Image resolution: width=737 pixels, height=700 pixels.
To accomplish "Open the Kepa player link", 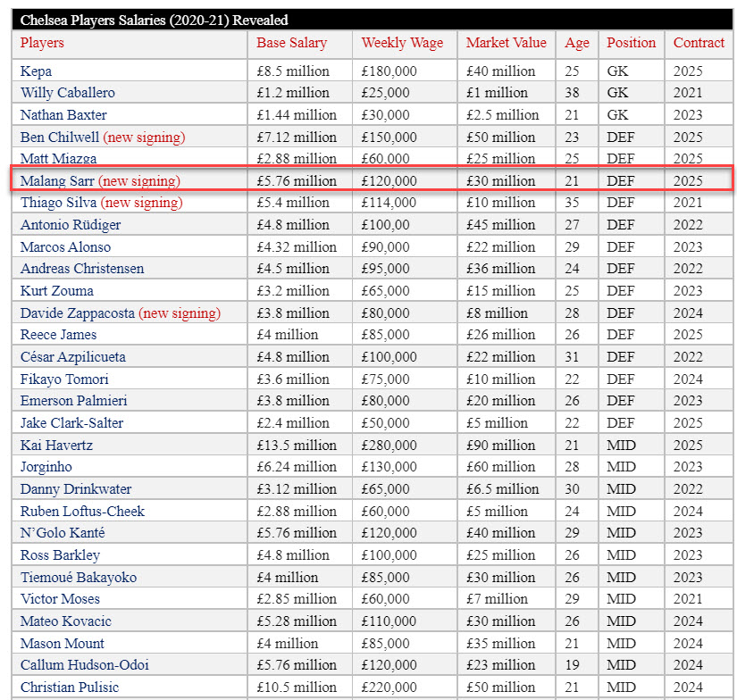I will pos(36,71).
